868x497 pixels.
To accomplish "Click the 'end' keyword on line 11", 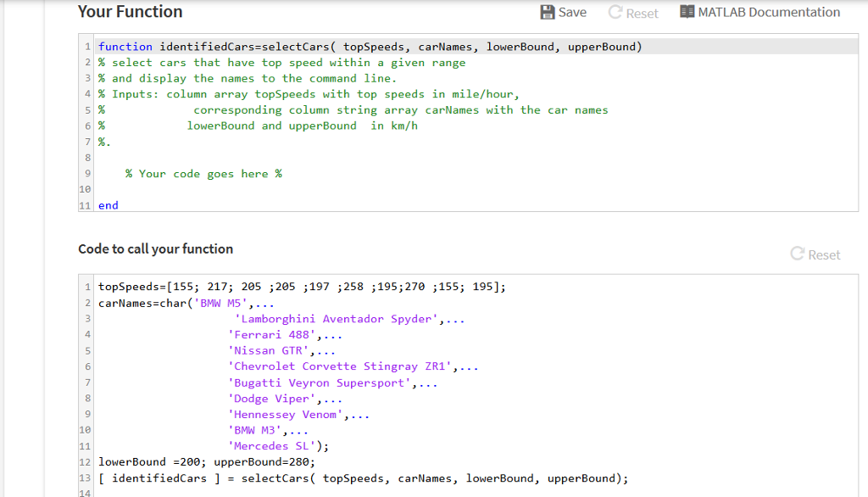I will click(108, 204).
